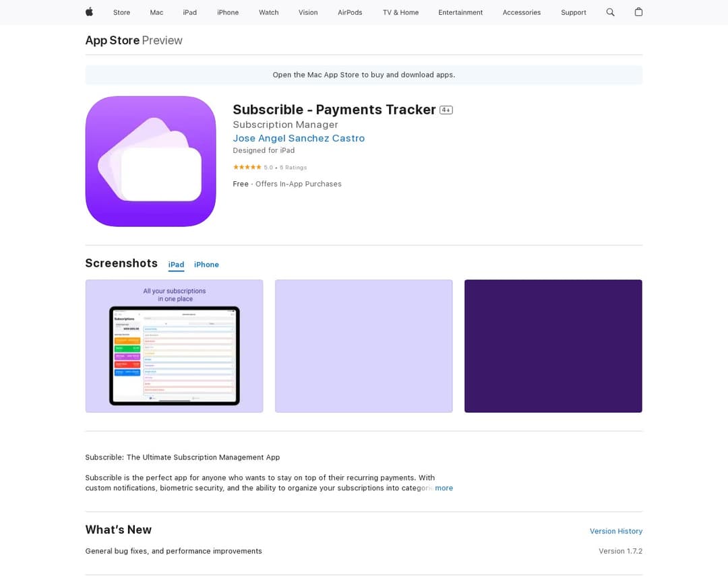Open the Support menu
Screen dimensions: 728x582
(574, 13)
